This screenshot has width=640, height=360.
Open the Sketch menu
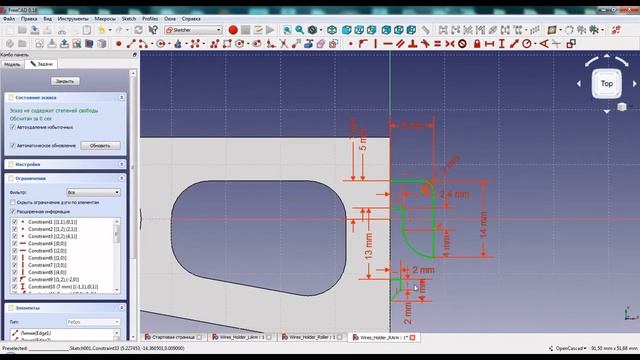[x=129, y=19]
